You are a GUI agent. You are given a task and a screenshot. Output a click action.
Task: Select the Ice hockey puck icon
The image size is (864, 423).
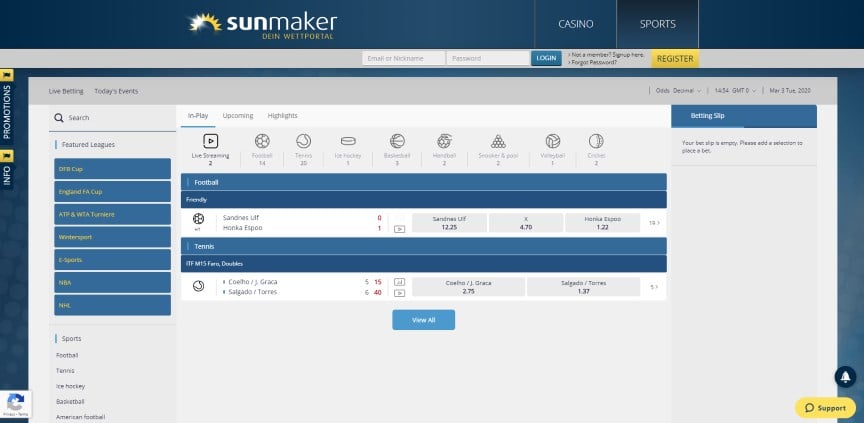click(x=348, y=142)
